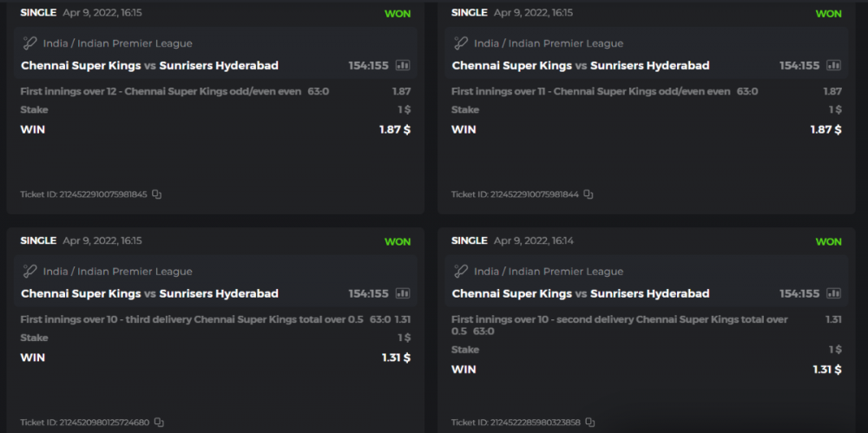
Task: Copy the ticket ID ending in 981844
Action: click(589, 194)
